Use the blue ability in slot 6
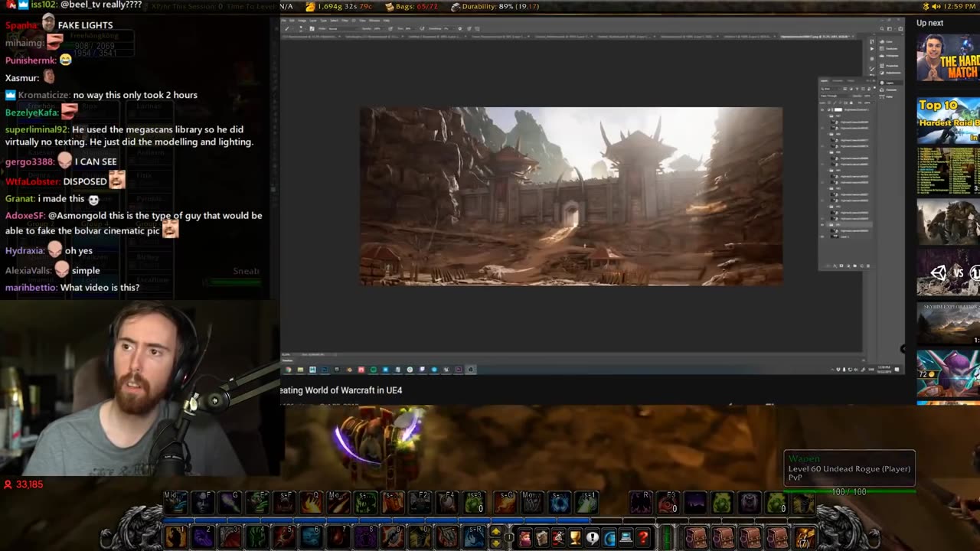The height and width of the screenshot is (551, 980). 311,536
